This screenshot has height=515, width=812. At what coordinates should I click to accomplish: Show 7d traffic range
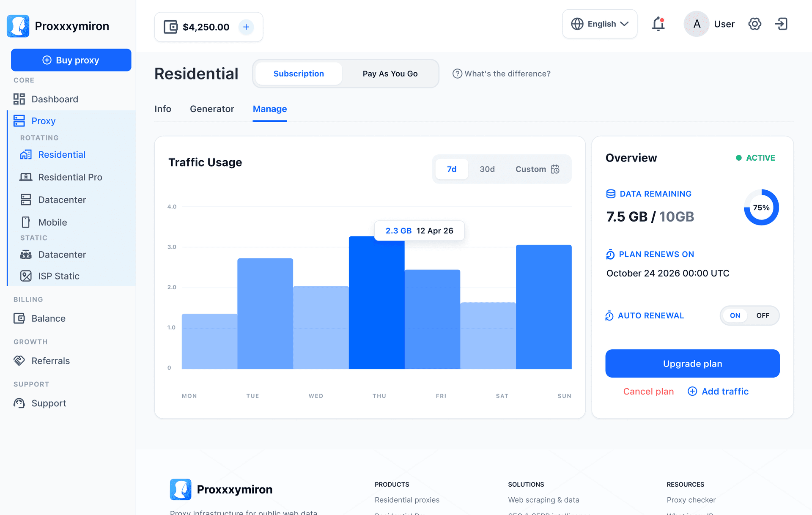[x=452, y=169]
